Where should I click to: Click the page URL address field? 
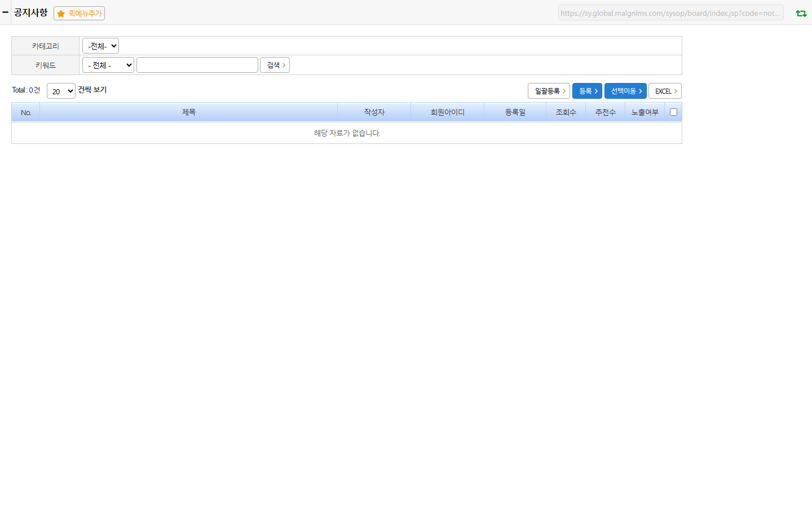tap(671, 13)
